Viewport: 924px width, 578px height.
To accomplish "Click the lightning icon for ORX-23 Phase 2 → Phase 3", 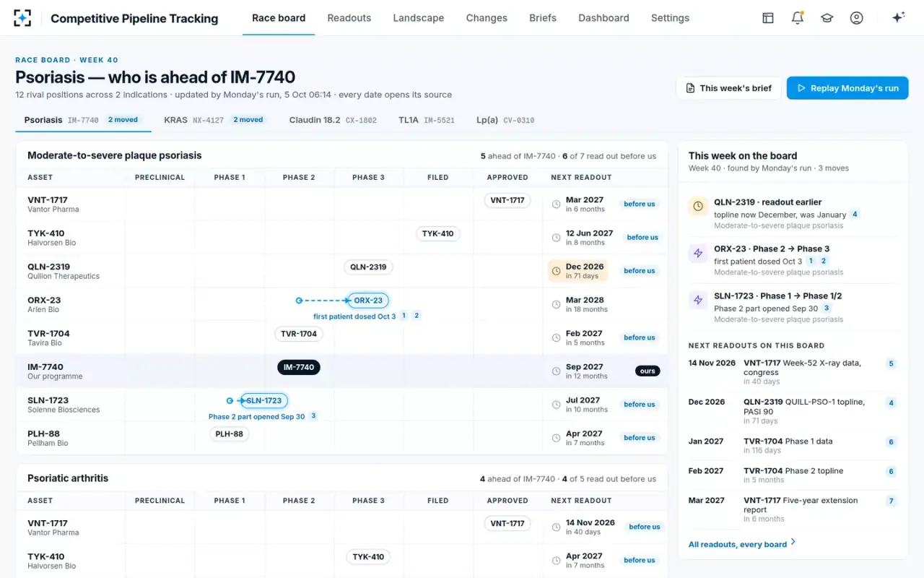I will [698, 254].
